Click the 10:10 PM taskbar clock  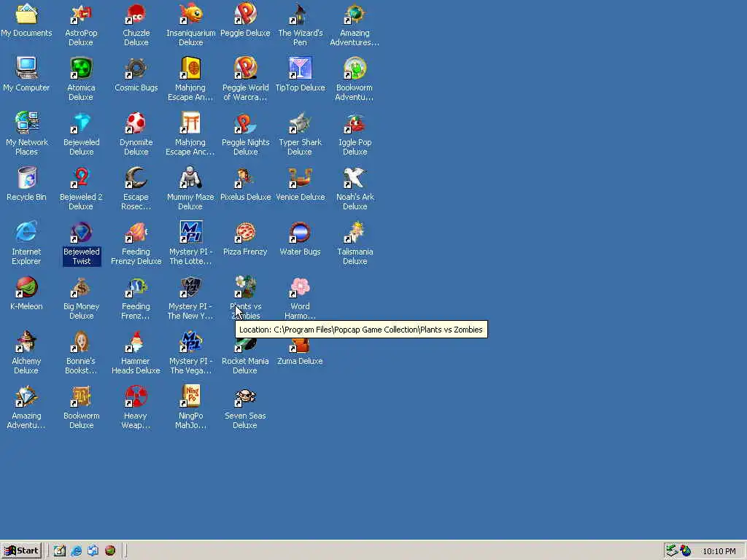click(719, 551)
